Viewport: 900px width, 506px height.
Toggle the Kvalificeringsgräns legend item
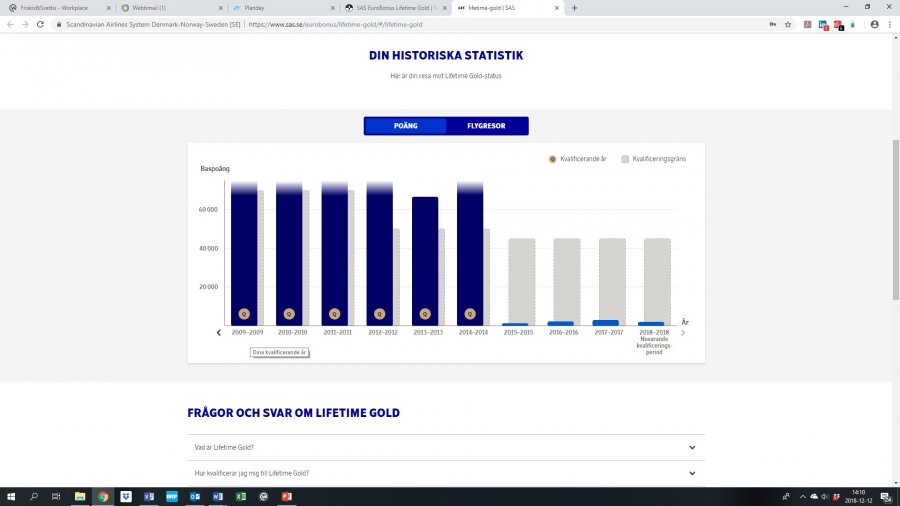(653, 159)
